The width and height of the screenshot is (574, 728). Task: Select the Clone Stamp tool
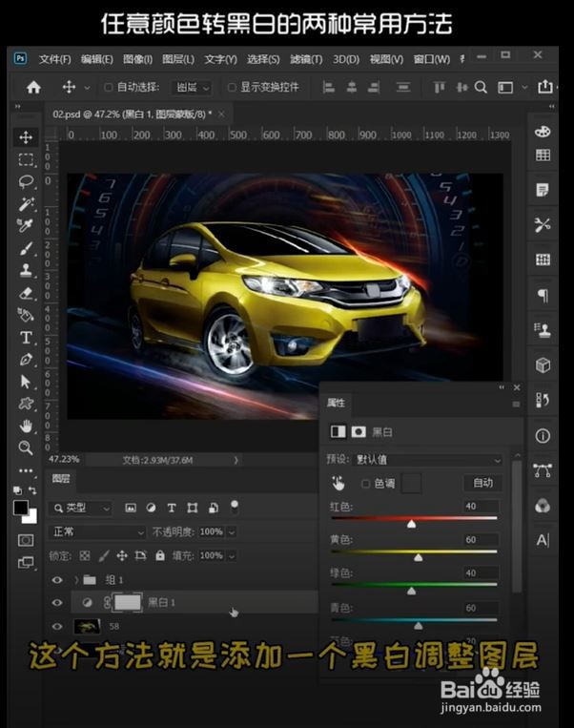pyautogui.click(x=26, y=271)
